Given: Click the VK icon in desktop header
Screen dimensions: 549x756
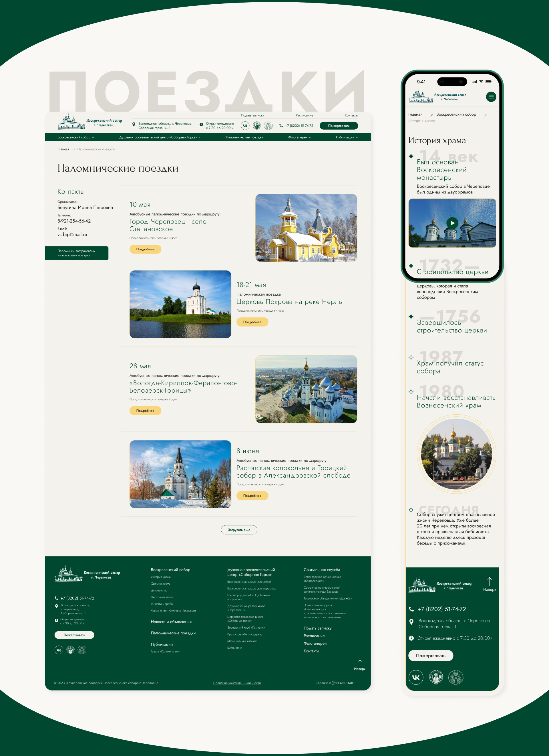Looking at the screenshot, I should 245,126.
